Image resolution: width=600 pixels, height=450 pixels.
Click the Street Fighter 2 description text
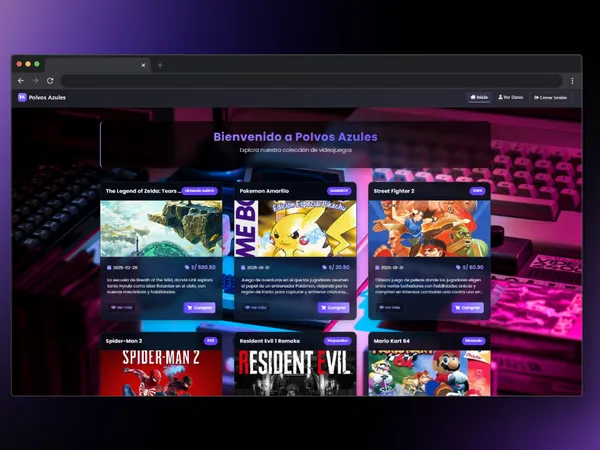429,286
